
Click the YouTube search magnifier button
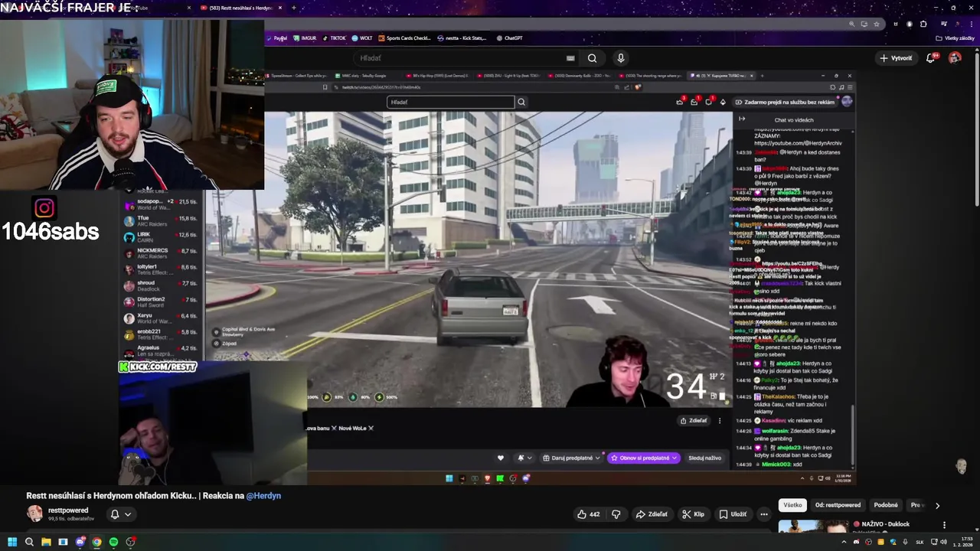tap(592, 58)
